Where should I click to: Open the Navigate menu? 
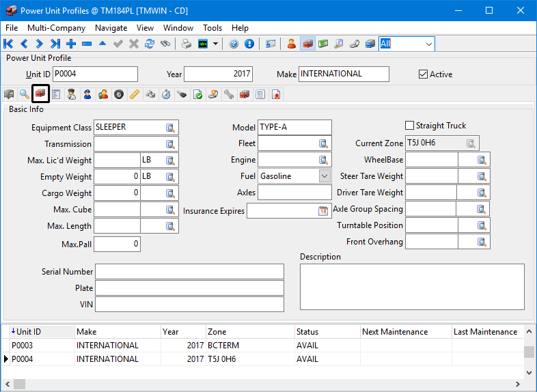coord(111,28)
